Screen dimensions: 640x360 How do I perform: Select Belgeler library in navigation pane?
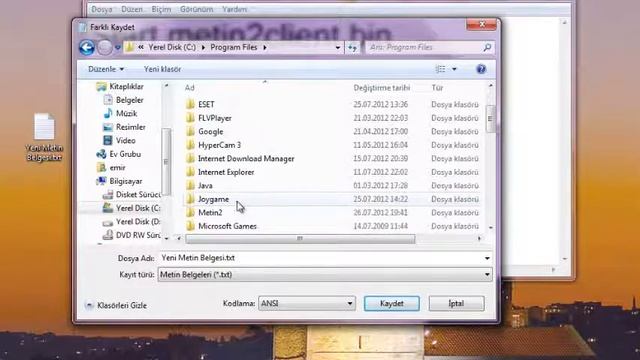[129, 100]
